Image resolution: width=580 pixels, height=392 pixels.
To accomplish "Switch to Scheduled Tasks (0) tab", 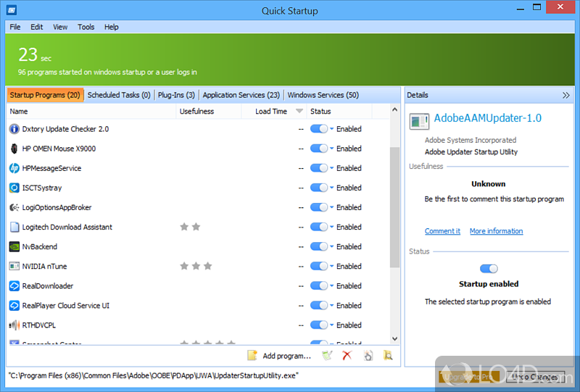I will pos(119,95).
